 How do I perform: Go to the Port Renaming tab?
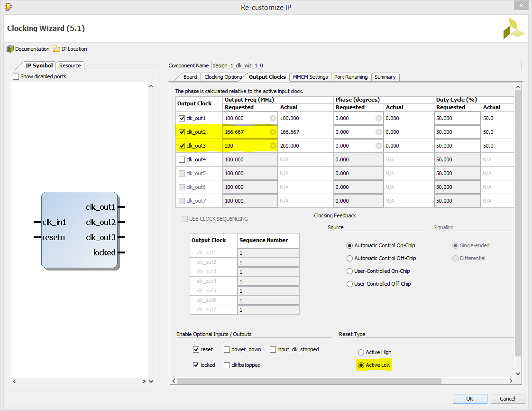[x=351, y=77]
